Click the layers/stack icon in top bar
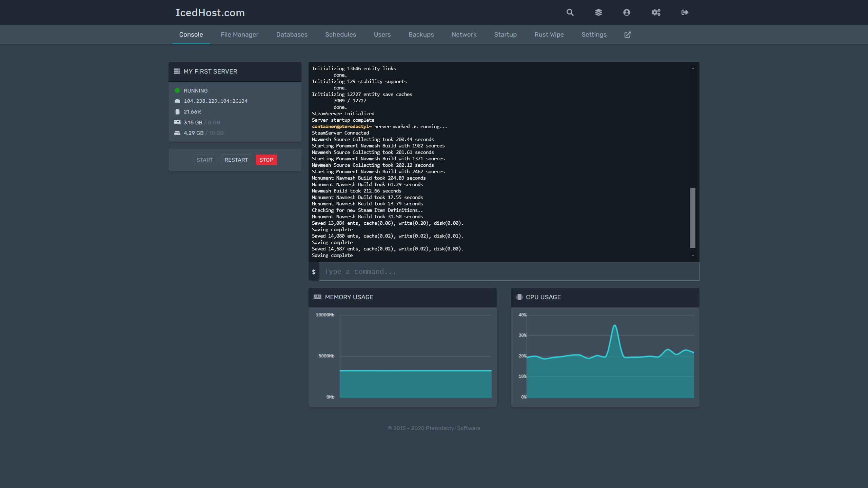 (x=598, y=12)
